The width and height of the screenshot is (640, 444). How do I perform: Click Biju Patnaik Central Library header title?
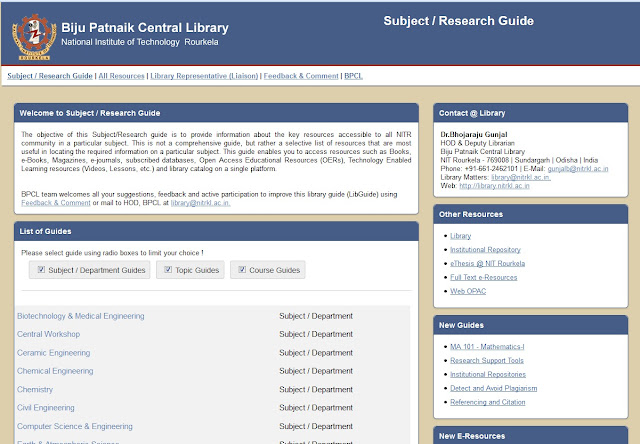click(x=144, y=28)
